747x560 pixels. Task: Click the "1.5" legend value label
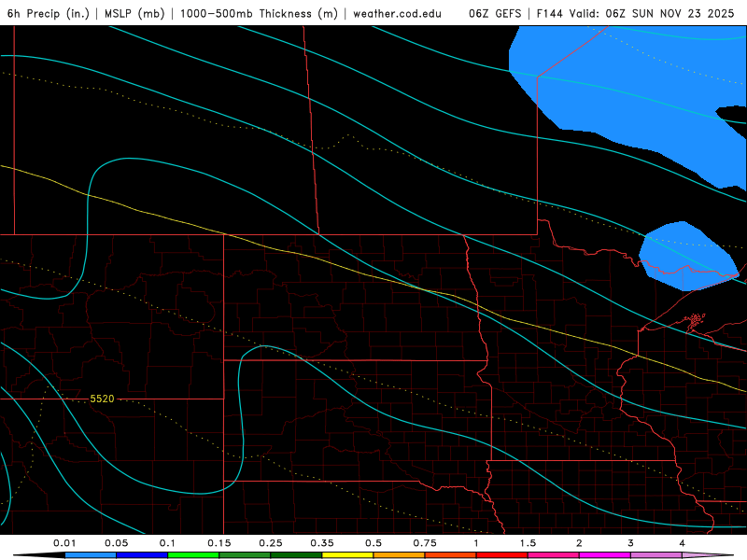(x=528, y=543)
